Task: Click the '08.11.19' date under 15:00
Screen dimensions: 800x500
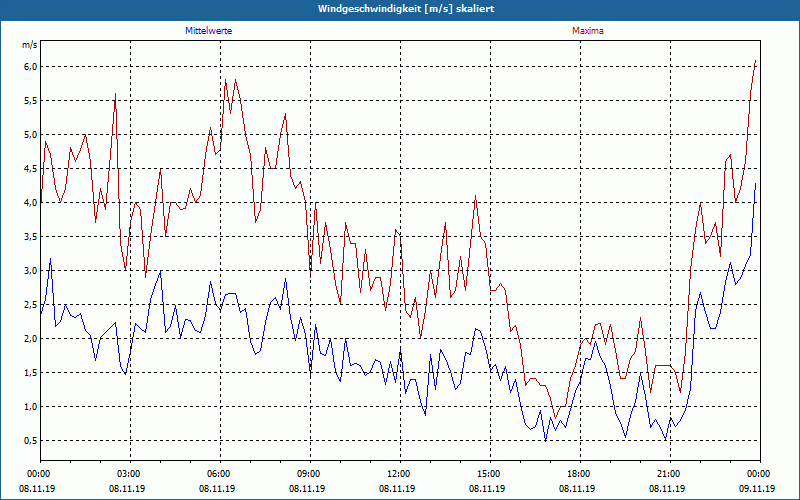Action: (487, 488)
